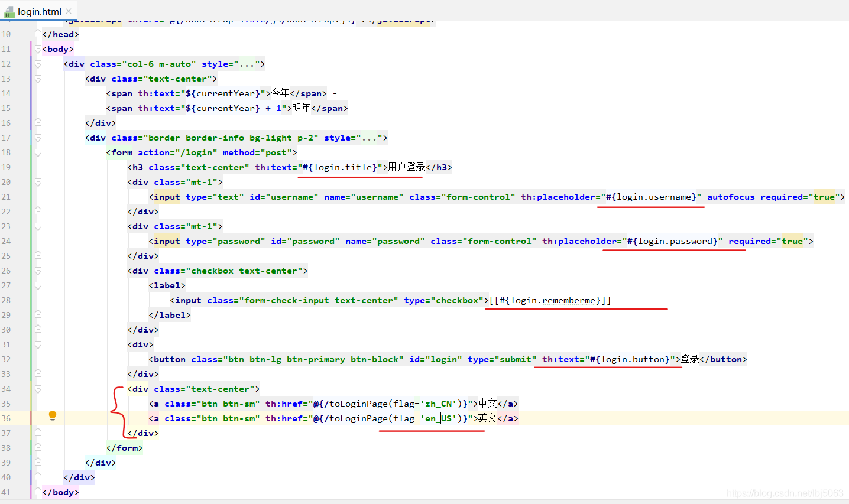Click the action="/login" attribute on line 18
849x504 pixels.
[x=177, y=152]
